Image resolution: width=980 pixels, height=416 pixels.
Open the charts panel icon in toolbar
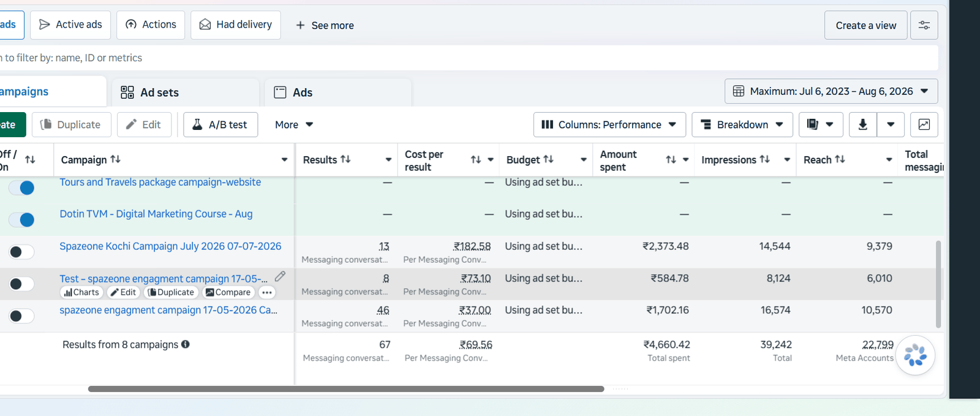tap(924, 124)
